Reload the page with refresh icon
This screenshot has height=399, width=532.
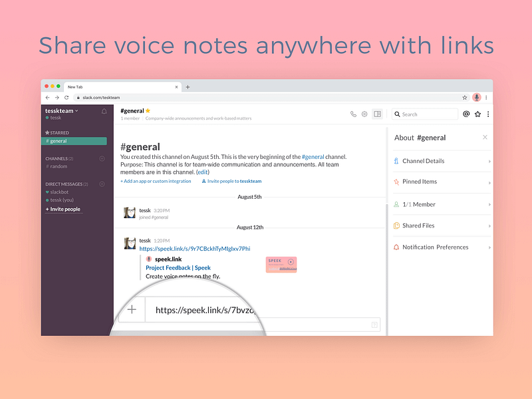(x=66, y=98)
